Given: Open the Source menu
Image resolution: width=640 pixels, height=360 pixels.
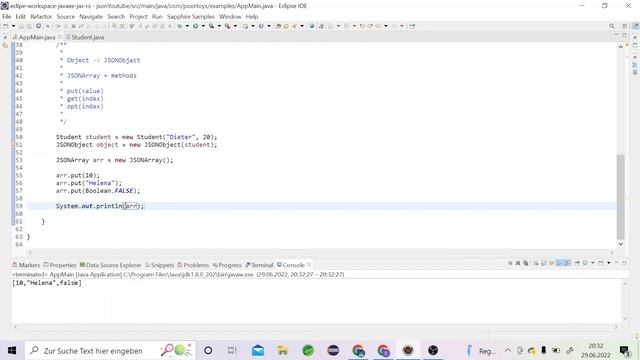Looking at the screenshot, I should pyautogui.click(x=66, y=16).
